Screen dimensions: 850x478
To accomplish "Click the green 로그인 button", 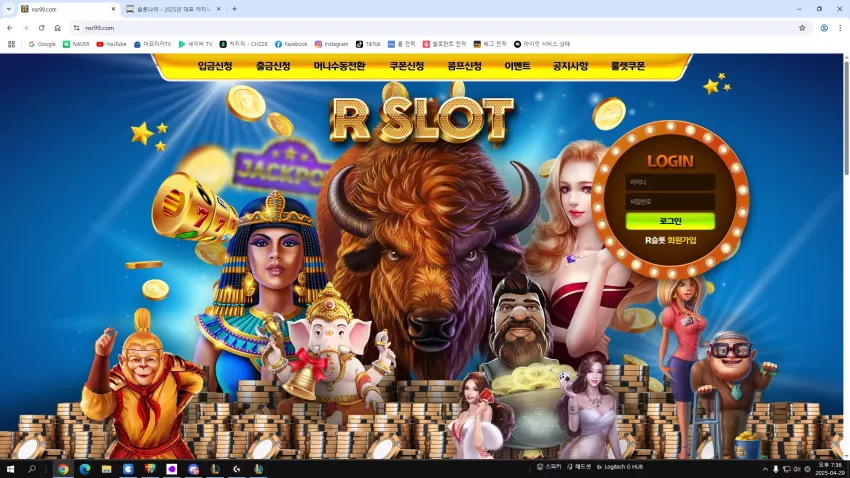I will [670, 221].
